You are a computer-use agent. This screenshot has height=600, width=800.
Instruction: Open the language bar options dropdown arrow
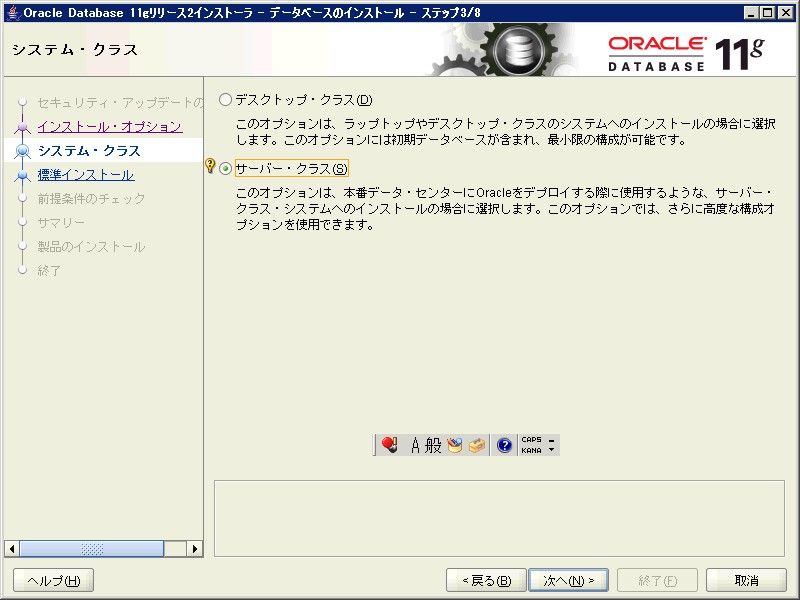(x=552, y=451)
